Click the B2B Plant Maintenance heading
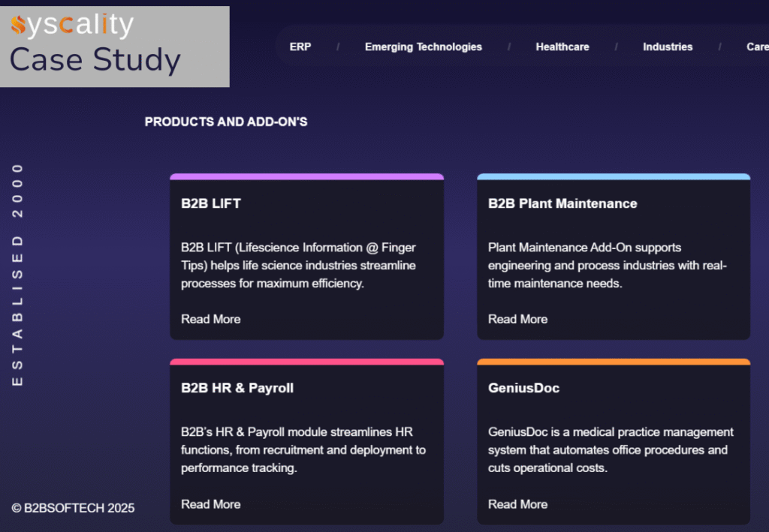The image size is (769, 532). pyautogui.click(x=562, y=203)
